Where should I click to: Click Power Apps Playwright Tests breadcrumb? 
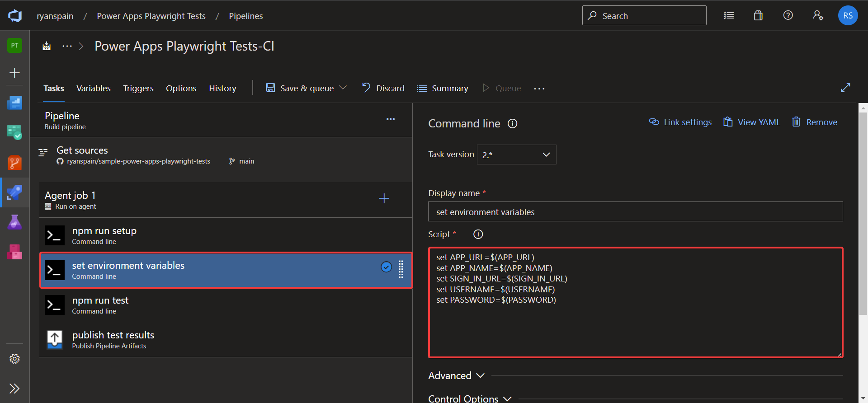[x=151, y=16]
